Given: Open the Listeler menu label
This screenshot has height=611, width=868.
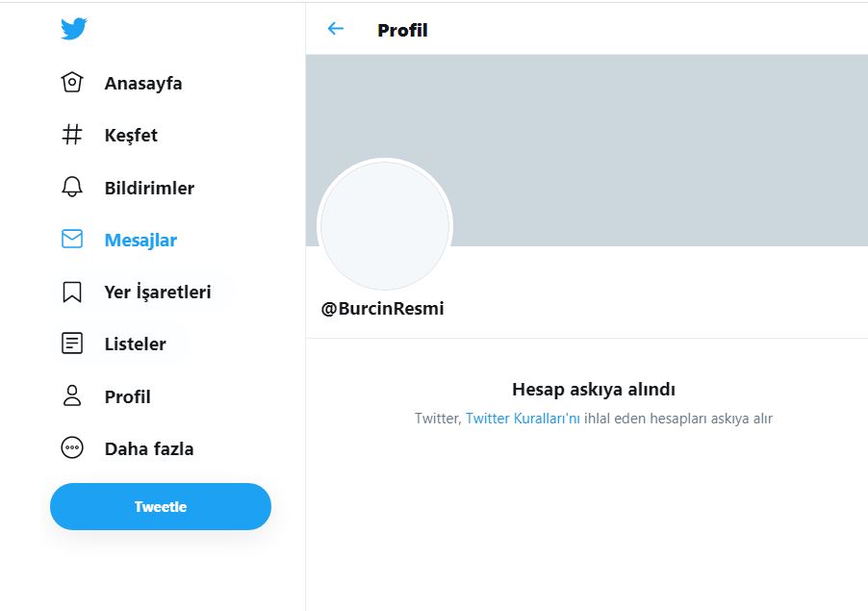Looking at the screenshot, I should 135,344.
